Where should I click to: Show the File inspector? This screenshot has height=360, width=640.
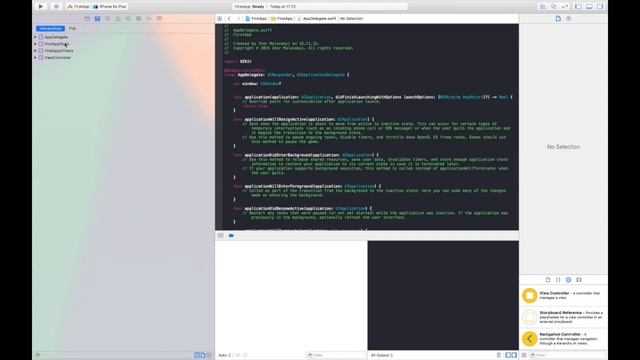point(558,19)
